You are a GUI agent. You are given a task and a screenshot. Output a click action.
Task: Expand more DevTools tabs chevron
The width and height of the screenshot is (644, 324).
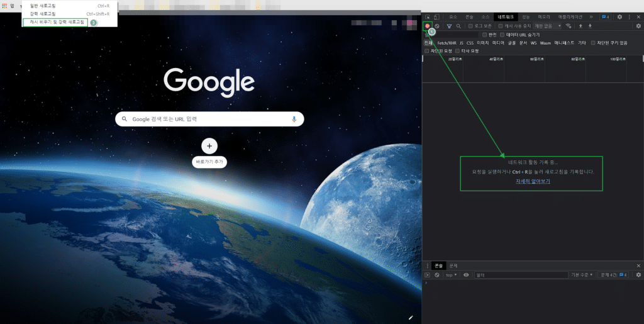591,17
